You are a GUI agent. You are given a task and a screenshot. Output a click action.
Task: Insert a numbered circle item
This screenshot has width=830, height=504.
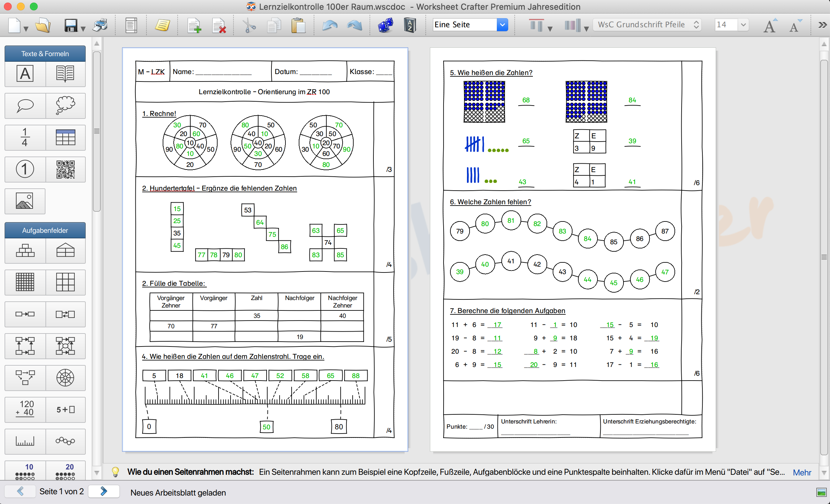pos(25,169)
